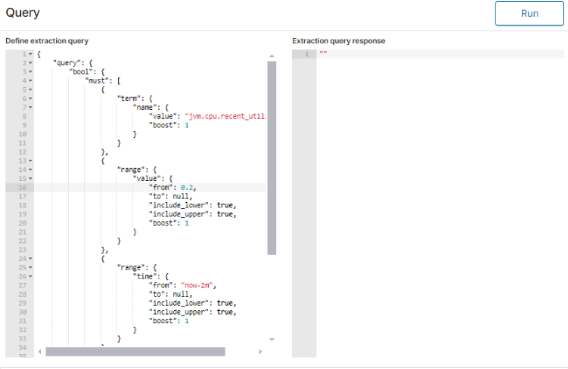Click "include_upper": true on line 19
This screenshot has height=369, width=568.
coord(192,214)
